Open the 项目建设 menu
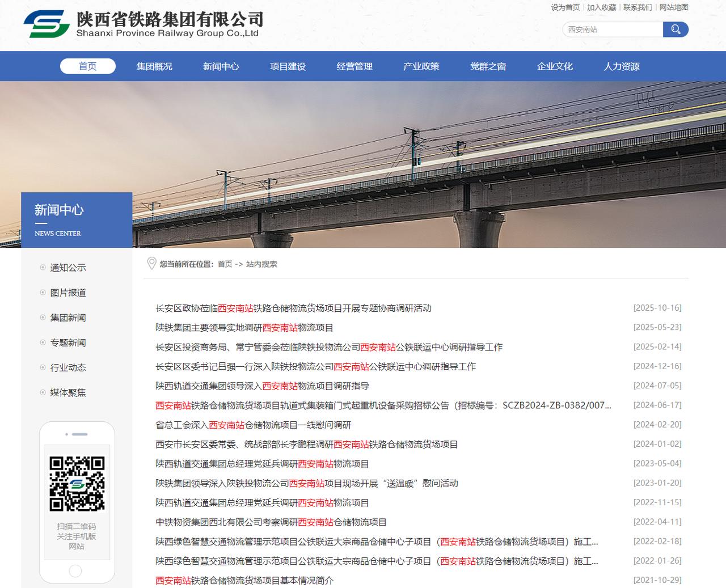This screenshot has width=726, height=588. tap(288, 66)
